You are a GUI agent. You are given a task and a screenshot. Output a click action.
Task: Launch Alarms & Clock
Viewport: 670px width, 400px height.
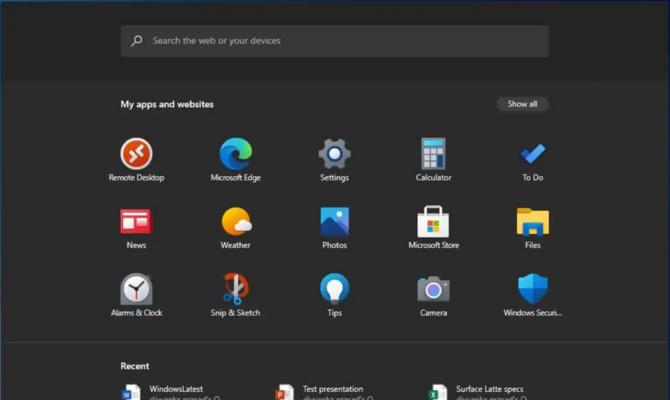click(136, 295)
